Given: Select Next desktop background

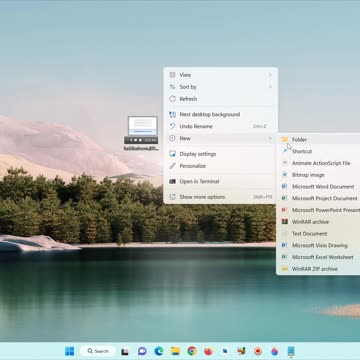Looking at the screenshot, I should 220,114.
